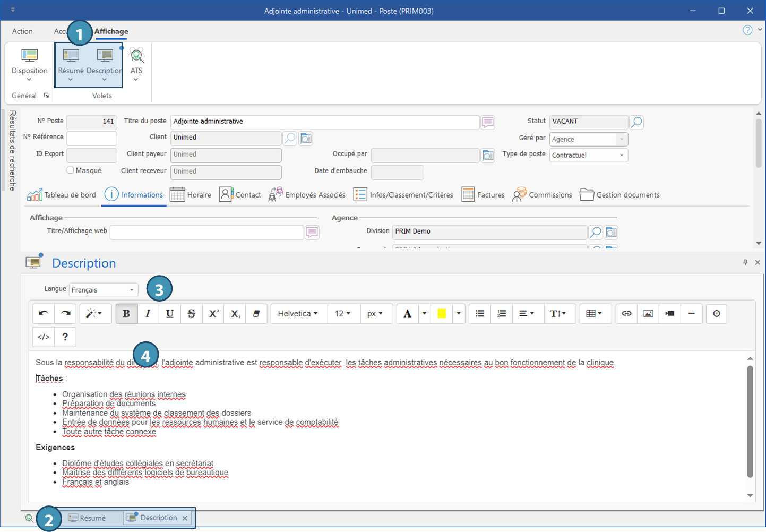Enable the Masqué checkbox

70,170
